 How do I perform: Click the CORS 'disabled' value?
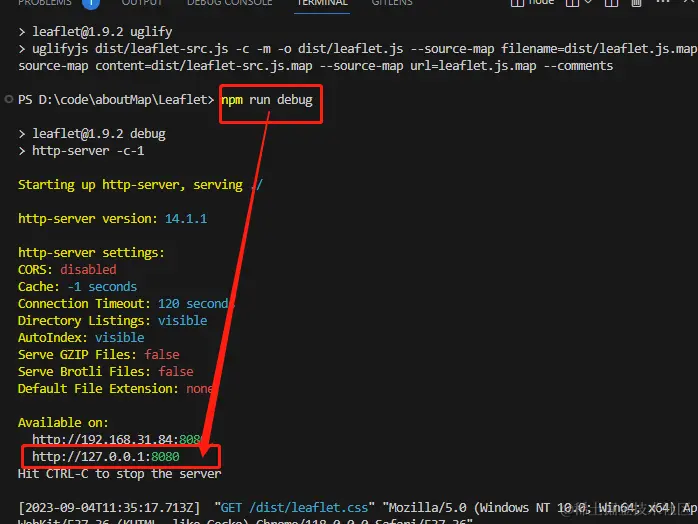click(88, 270)
